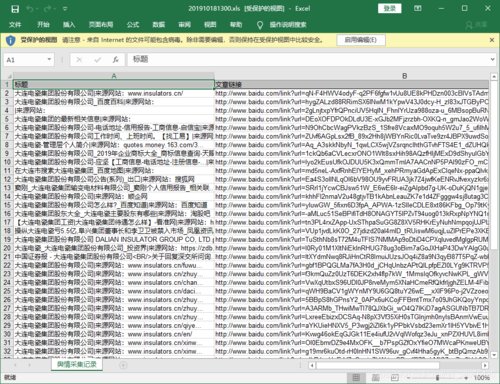Select cell B1 containing 文章链接
The image size is (500, 384).
351,85
